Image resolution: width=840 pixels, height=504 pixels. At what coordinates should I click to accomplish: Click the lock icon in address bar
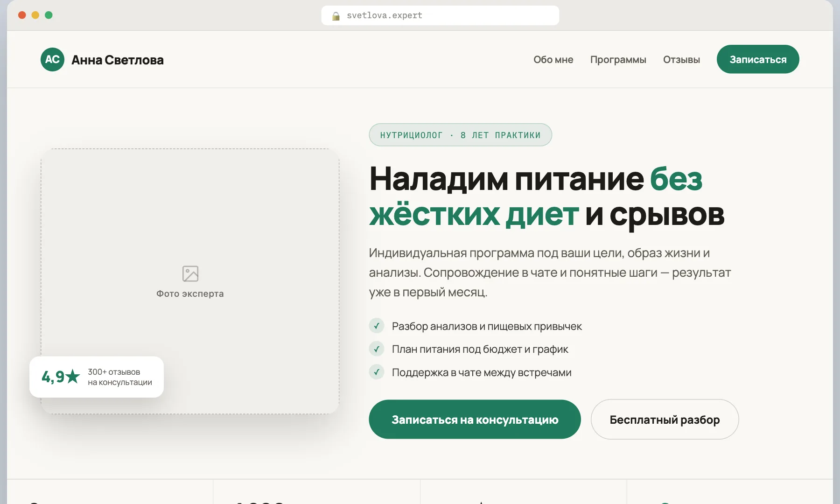coord(336,16)
